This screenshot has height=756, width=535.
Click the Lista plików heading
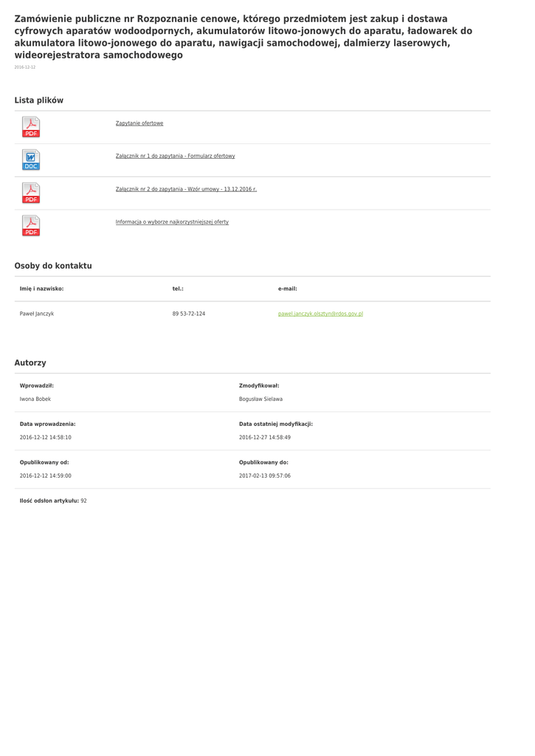point(39,100)
